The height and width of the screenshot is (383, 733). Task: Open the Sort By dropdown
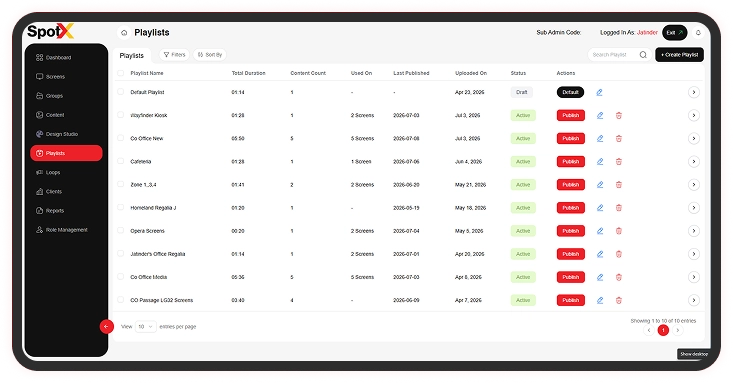209,55
